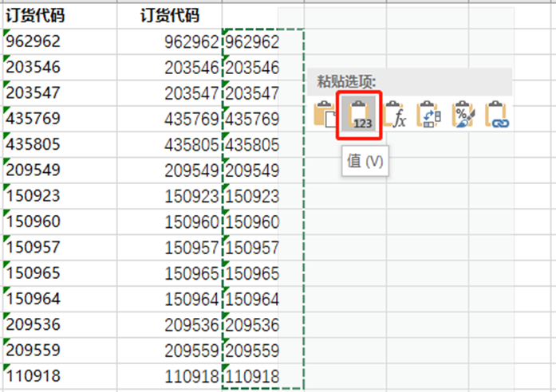The height and width of the screenshot is (392, 556).
Task: Pick the Transpose paste icon
Action: pyautogui.click(x=428, y=115)
